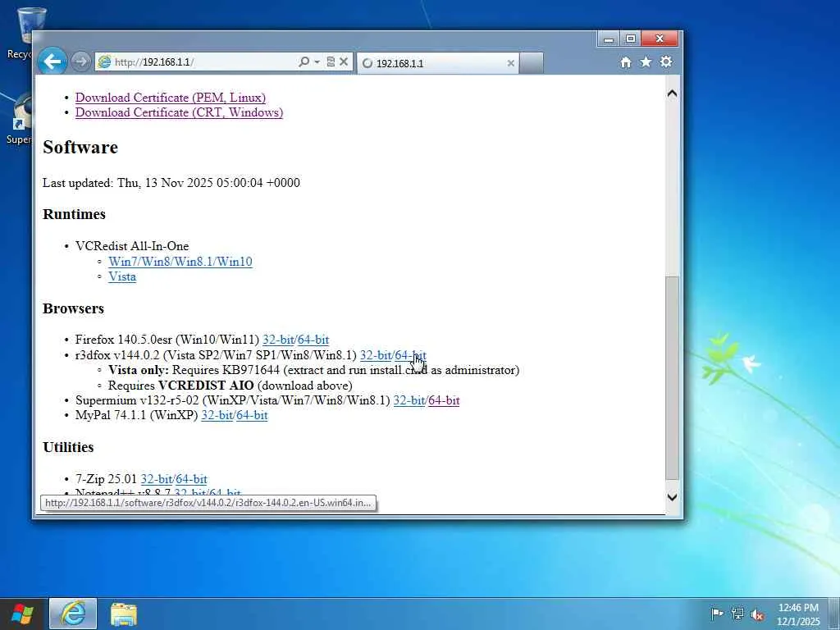Click the Utilities heading
Viewport: 840px width, 630px height.
coord(68,447)
